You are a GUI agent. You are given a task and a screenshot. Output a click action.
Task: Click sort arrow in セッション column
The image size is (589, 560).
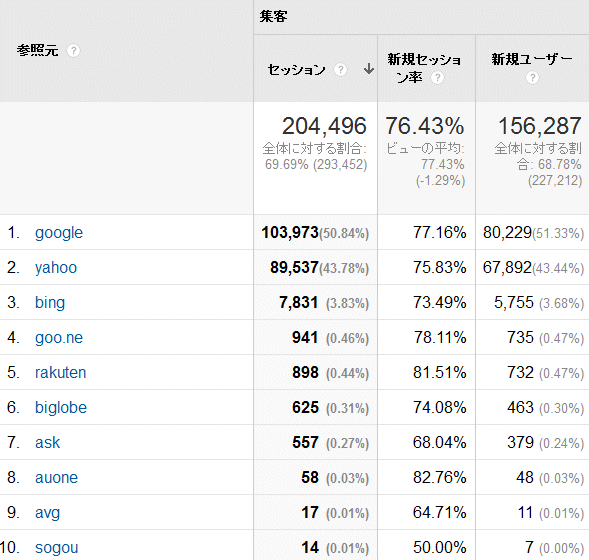coord(369,69)
